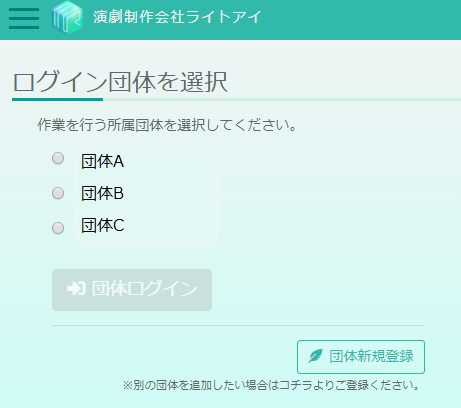This screenshot has width=461, height=408.
Task: Click the empty panel area right of 団体B
Action: pos(170,193)
